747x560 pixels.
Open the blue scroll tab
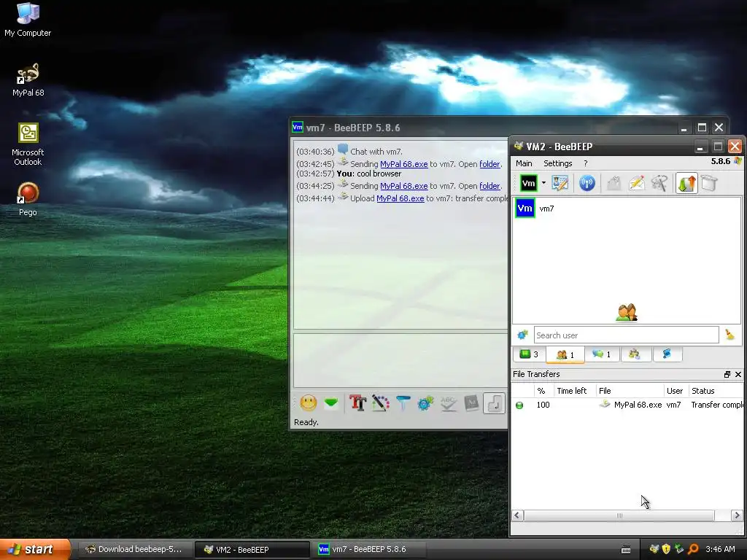(x=667, y=354)
